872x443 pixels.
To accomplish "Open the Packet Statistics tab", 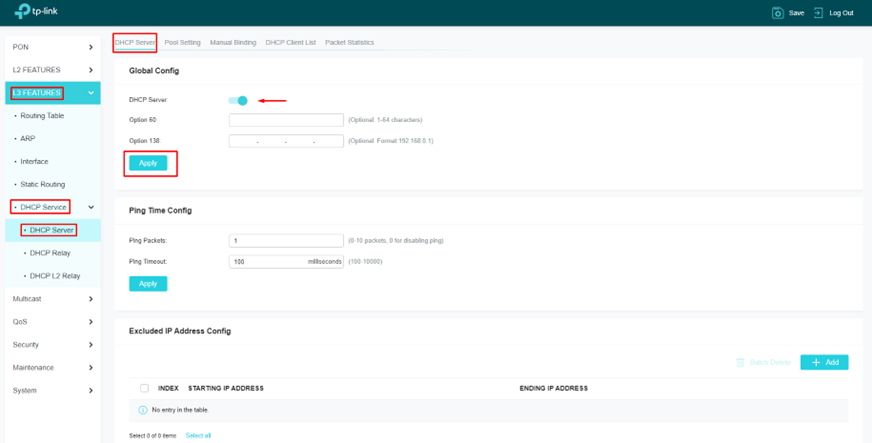I will point(349,43).
